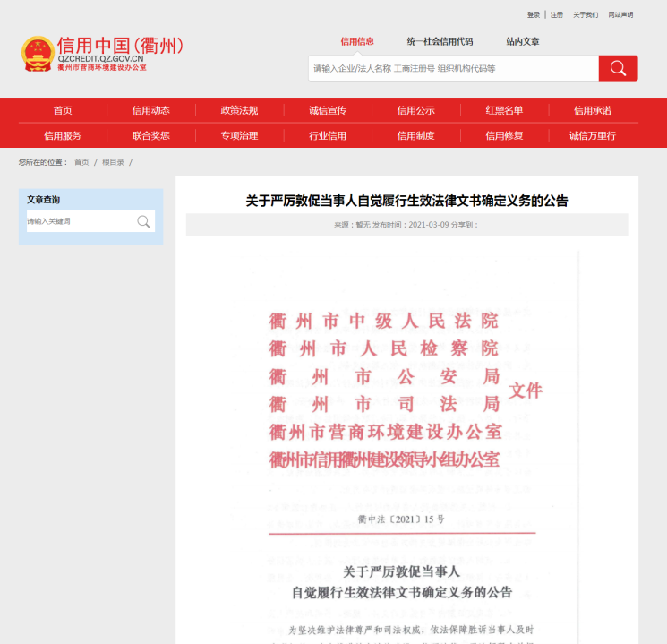Click the red search magnifier button

[x=618, y=68]
